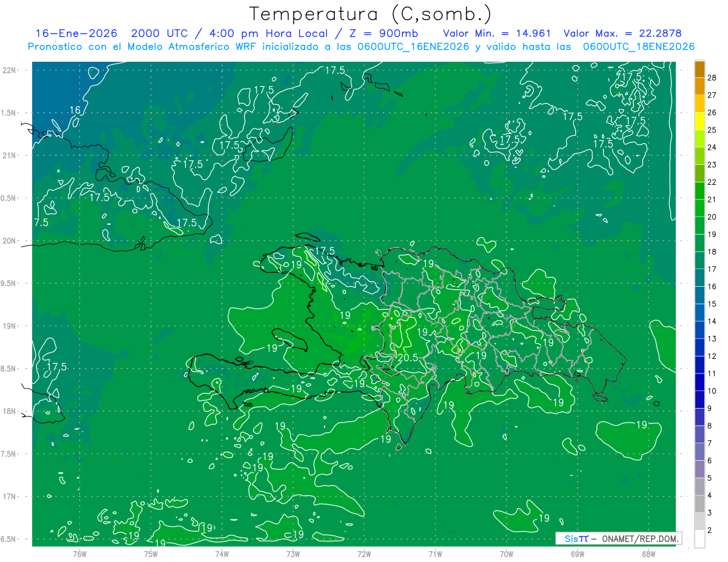Click the 72W longitude axis label
Image resolution: width=728 pixels, height=562 pixels.
364,554
